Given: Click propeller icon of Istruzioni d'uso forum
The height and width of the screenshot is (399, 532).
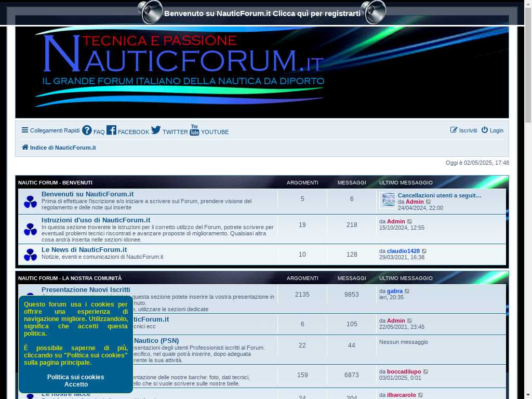Looking at the screenshot, I should (30, 229).
